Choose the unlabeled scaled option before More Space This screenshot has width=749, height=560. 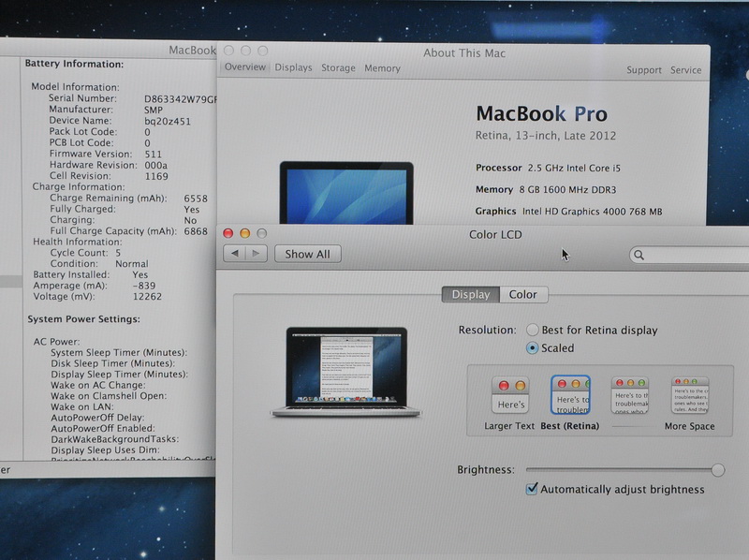click(x=630, y=395)
